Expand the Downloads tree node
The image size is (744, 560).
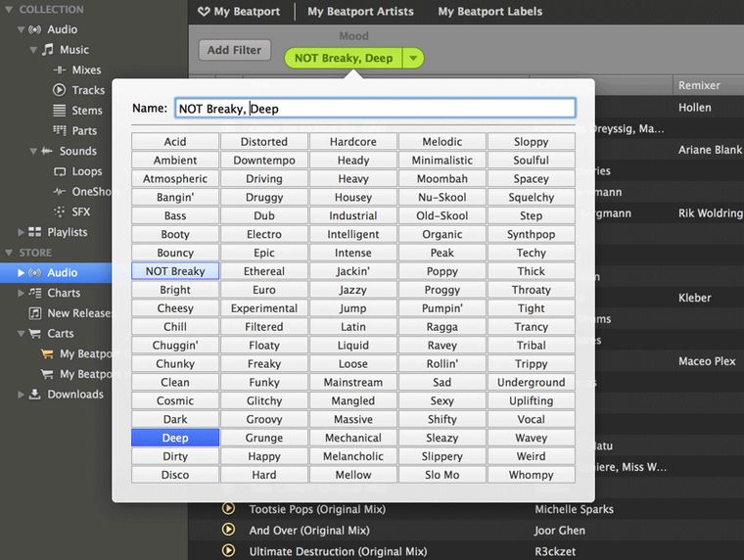coord(21,394)
